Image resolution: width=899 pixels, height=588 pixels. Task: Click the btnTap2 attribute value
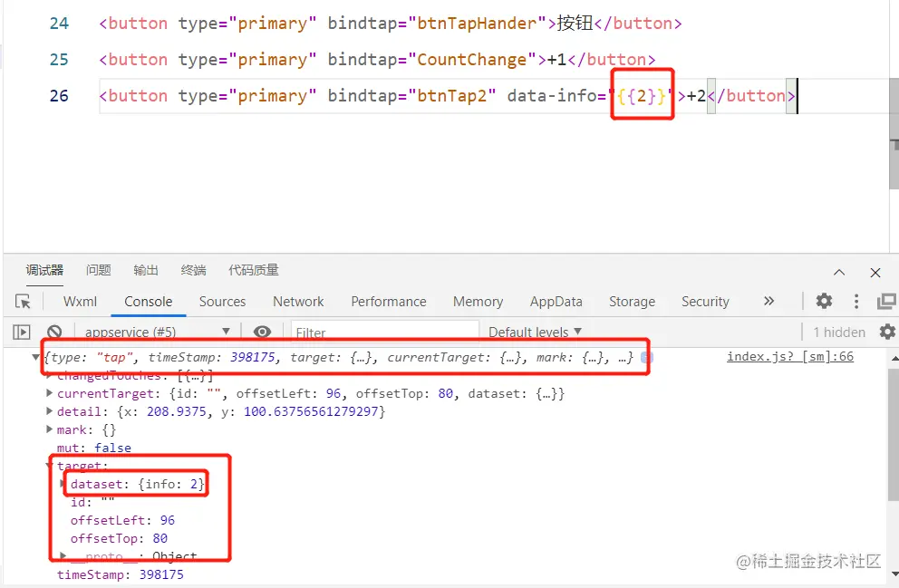(x=452, y=96)
